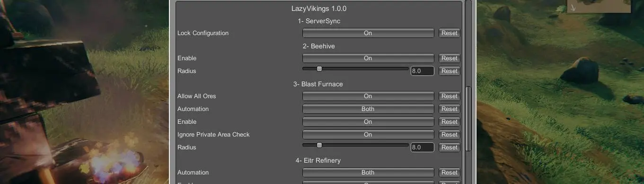Image resolution: width=644 pixels, height=184 pixels.
Task: Click the Ignore Private Area Check label
Action: click(213, 135)
